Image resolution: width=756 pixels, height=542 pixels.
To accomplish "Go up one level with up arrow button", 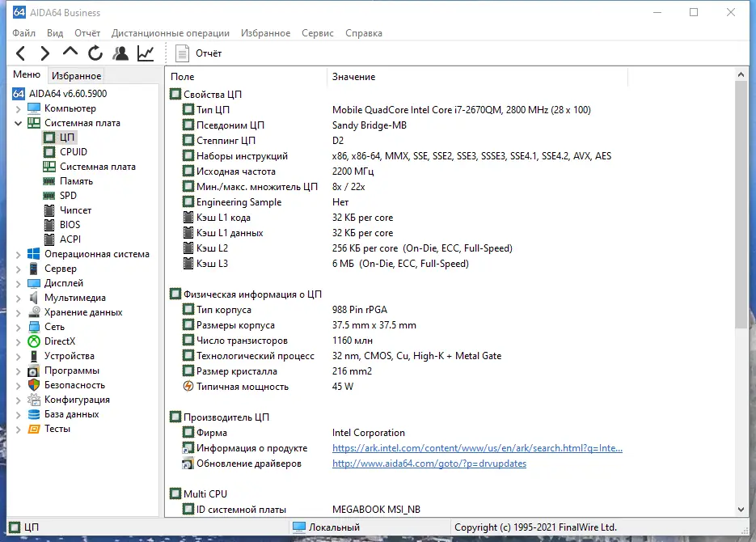I will [x=70, y=52].
